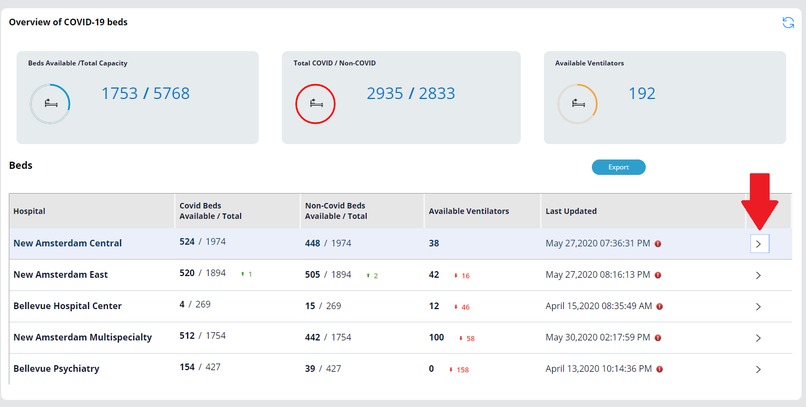Viewport: 806px width, 407px height.
Task: Click alert icon for New Amsterdam Central update
Action: point(657,244)
